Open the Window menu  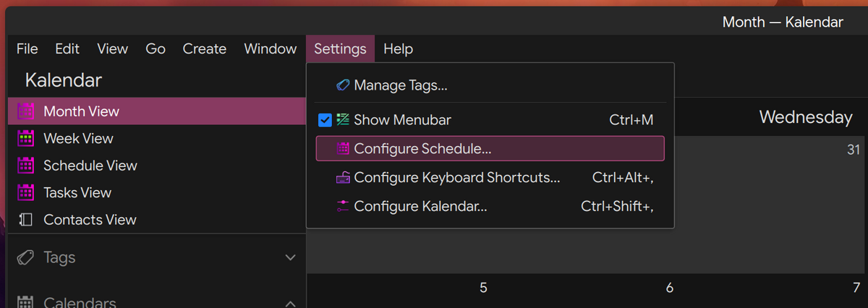(270, 49)
